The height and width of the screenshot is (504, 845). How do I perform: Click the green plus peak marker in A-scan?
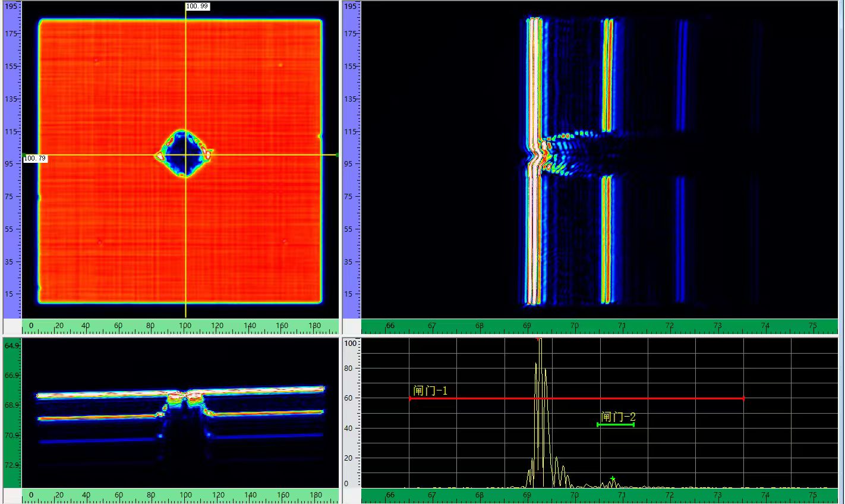613,478
